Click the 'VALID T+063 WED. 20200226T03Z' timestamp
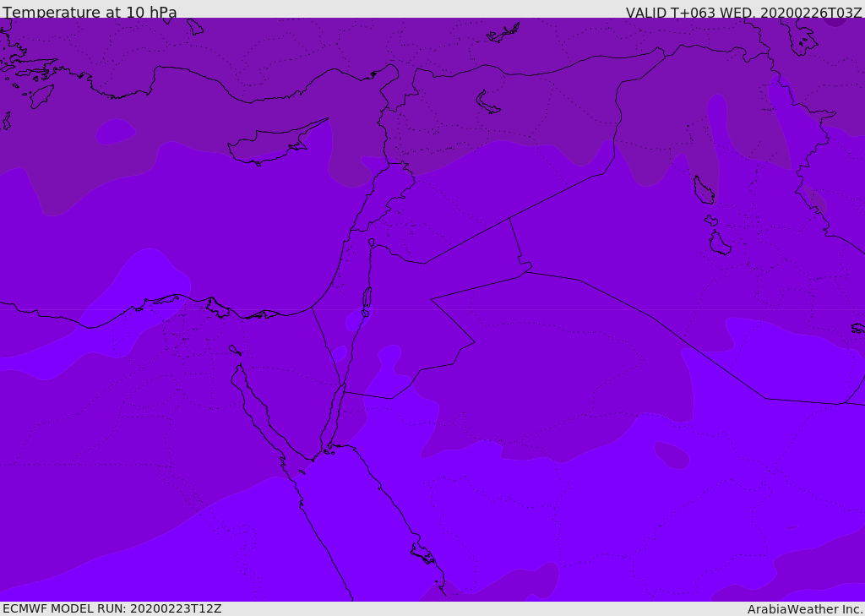Image resolution: width=865 pixels, height=616 pixels. point(743,12)
